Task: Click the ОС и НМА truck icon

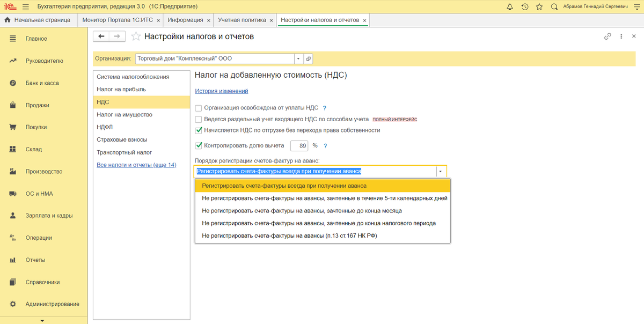Action: (13, 194)
